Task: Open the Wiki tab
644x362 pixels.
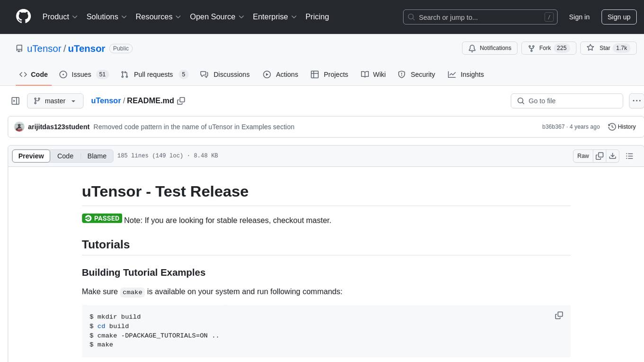Action: [x=373, y=74]
